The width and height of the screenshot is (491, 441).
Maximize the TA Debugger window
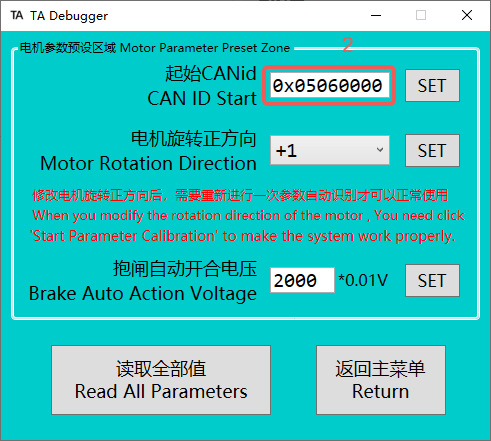[x=421, y=15]
